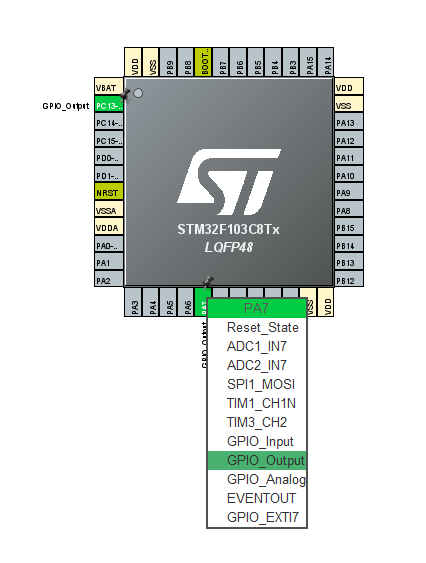Click the PB6 pin
Image resolution: width=426 pixels, height=563 pixels.
(x=239, y=62)
